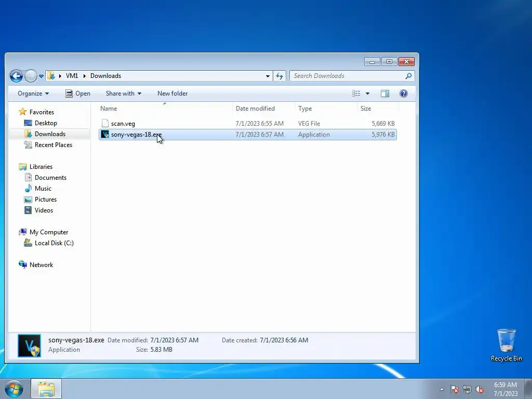The width and height of the screenshot is (532, 399).
Task: Select the scan.veg file icon
Action: (x=105, y=124)
